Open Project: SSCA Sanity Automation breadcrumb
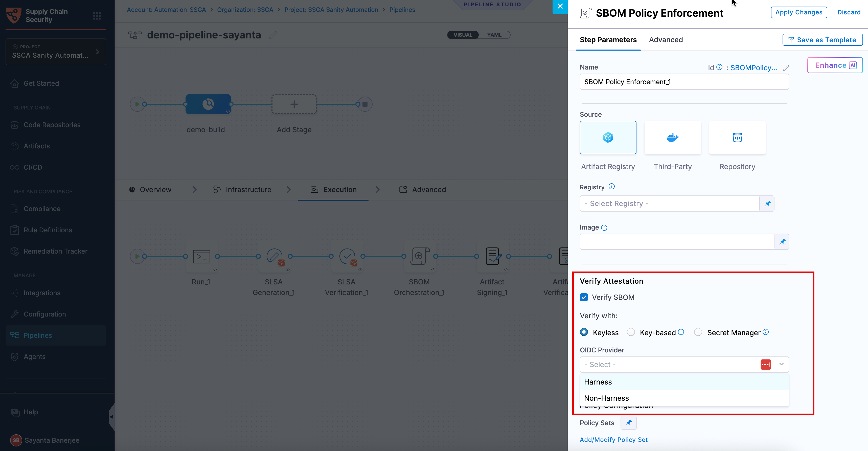This screenshot has height=451, width=868. tap(331, 10)
